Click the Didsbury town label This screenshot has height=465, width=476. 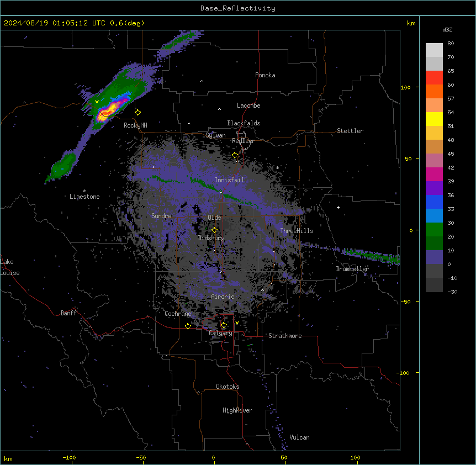[x=211, y=238]
